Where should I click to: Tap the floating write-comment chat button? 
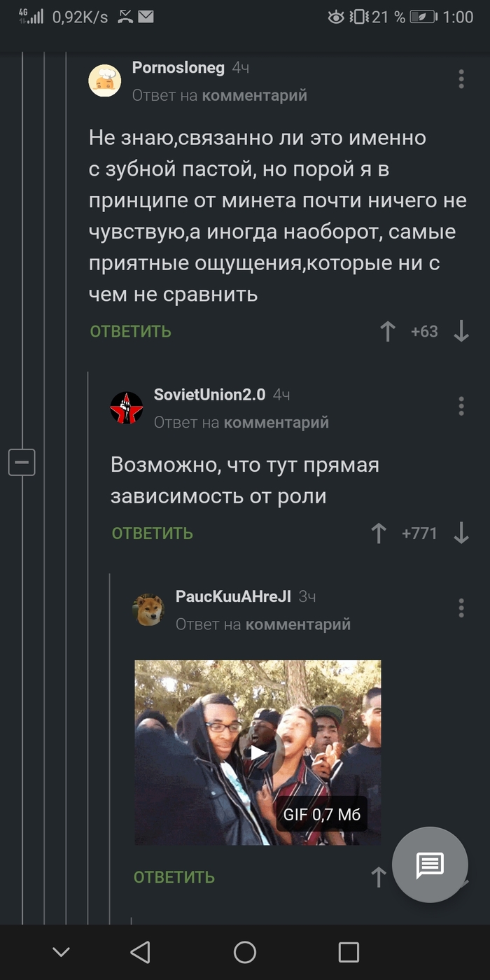430,864
